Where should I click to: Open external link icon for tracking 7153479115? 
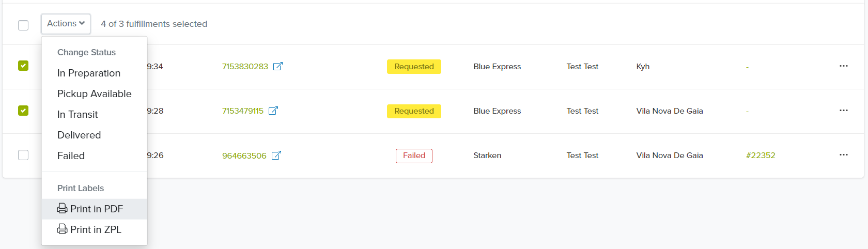pos(273,111)
